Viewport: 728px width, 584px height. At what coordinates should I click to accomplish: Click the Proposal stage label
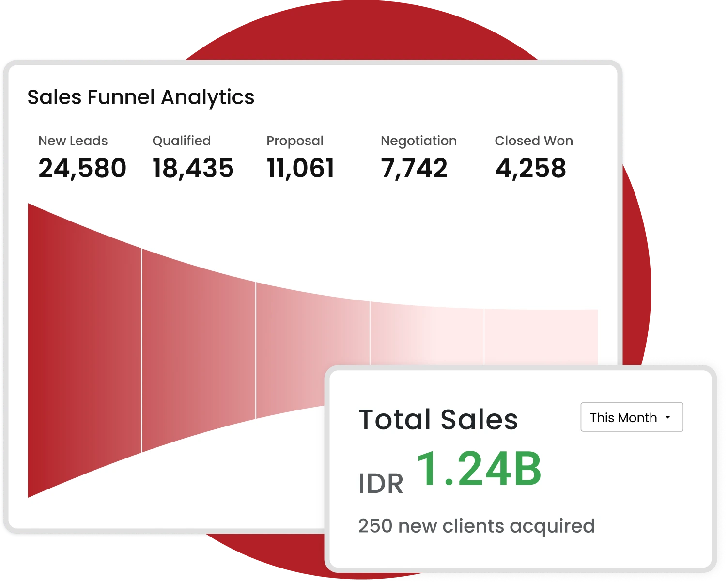pyautogui.click(x=294, y=141)
